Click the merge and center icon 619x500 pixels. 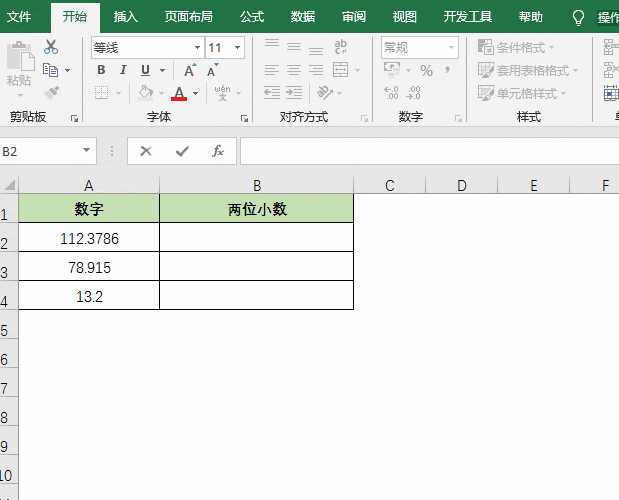[x=340, y=70]
